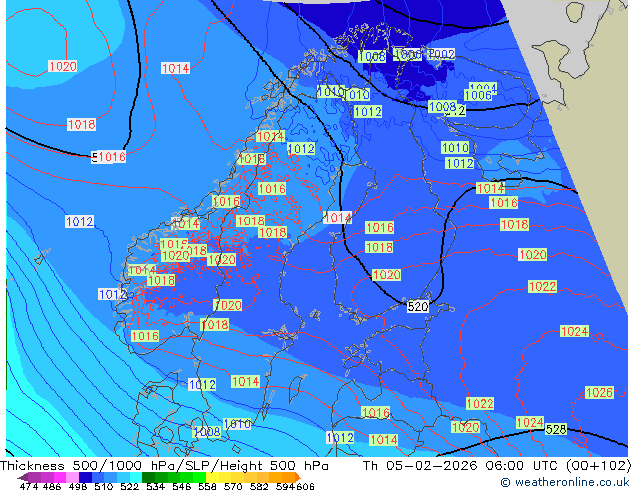Click the '528' height contour label
Screen dimensions: 634x490
556,429
